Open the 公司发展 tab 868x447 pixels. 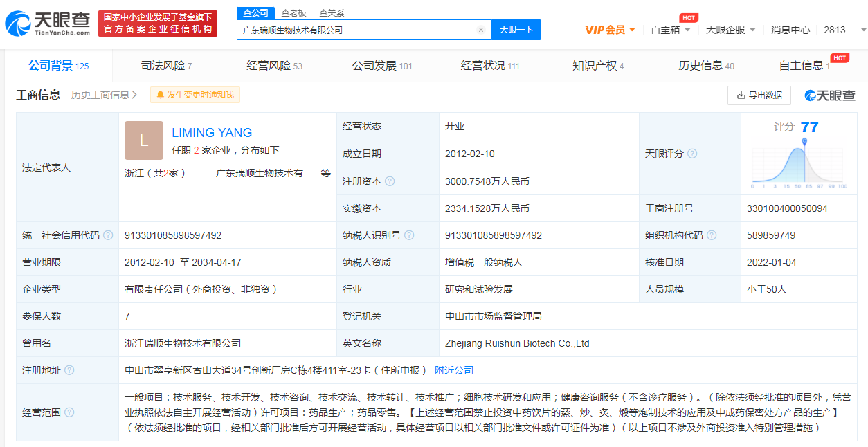pyautogui.click(x=382, y=66)
